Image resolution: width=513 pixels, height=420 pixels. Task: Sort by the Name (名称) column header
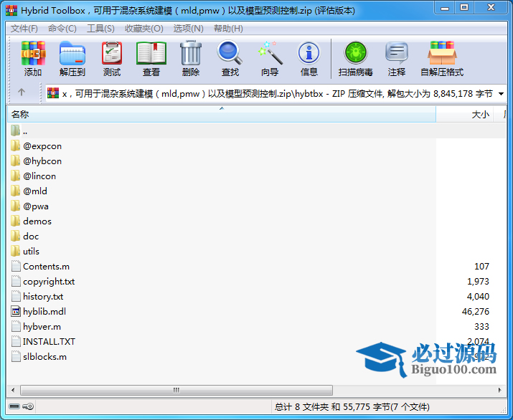point(222,115)
